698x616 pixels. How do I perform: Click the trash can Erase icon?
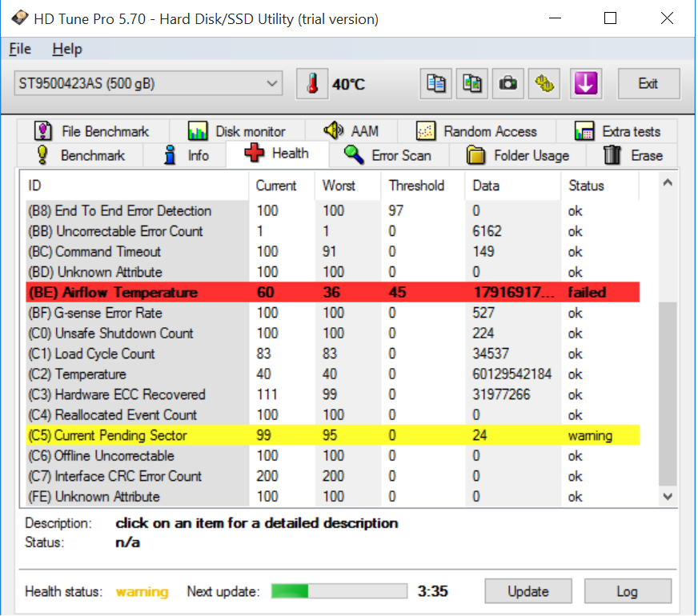[612, 155]
